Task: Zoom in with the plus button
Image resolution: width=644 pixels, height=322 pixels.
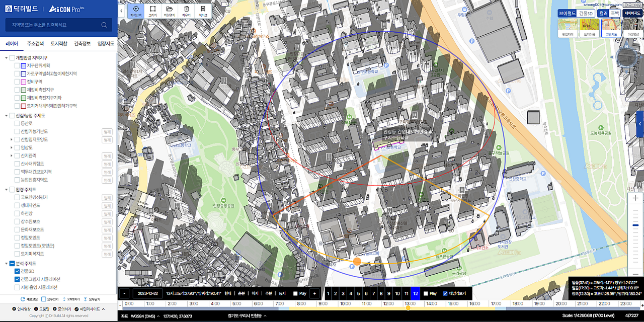Action: (635, 198)
